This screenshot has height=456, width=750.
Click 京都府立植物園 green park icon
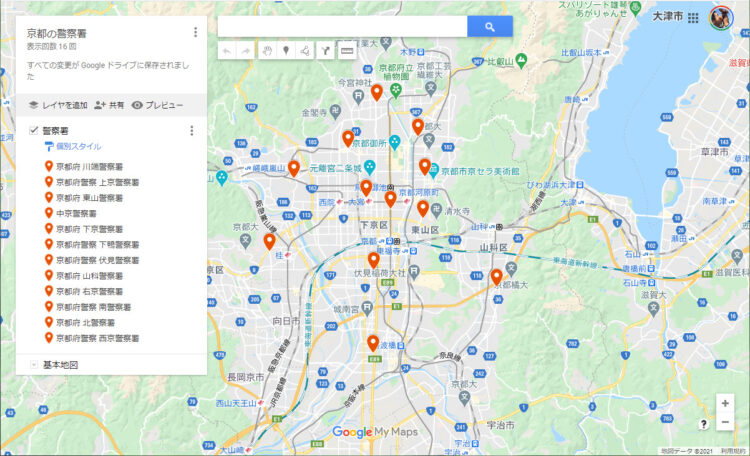click(395, 90)
